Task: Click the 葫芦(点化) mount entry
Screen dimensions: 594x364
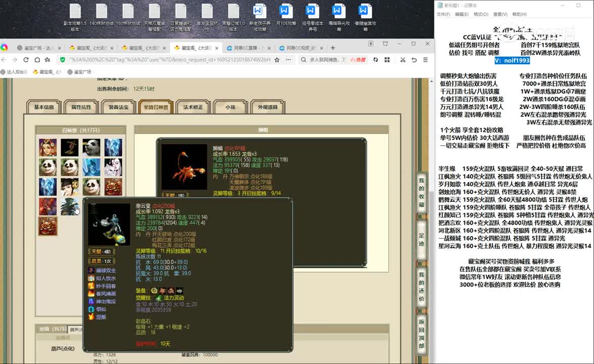Action: click(x=63, y=348)
